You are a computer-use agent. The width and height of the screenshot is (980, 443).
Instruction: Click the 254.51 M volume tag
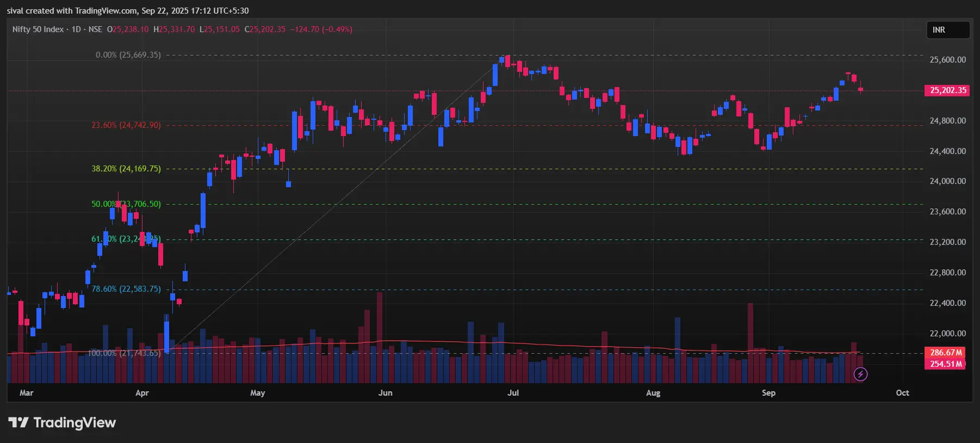pyautogui.click(x=945, y=364)
